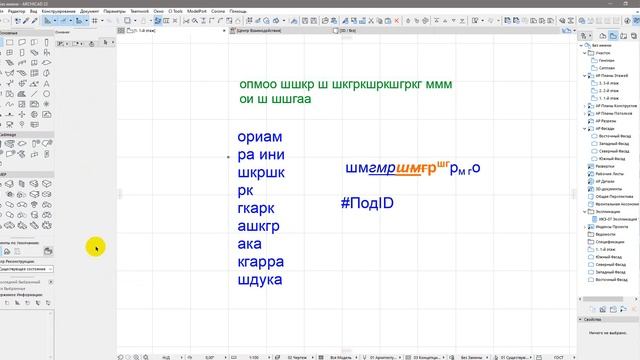Collapse АР Планы Этажей folder
640x360 pixels.
585,76
